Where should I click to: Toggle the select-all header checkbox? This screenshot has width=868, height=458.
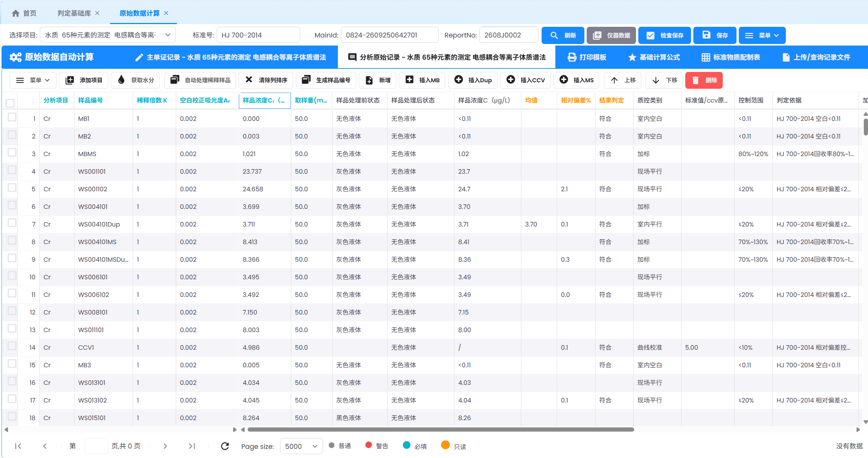tap(10, 103)
